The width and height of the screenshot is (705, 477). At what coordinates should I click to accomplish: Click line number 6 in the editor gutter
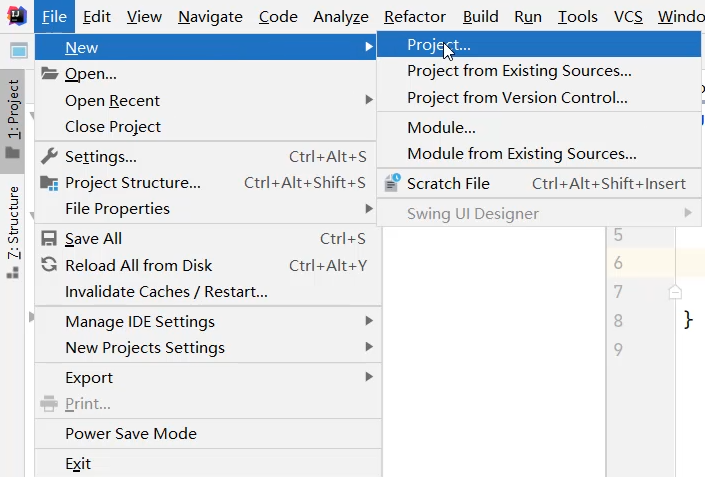click(618, 263)
